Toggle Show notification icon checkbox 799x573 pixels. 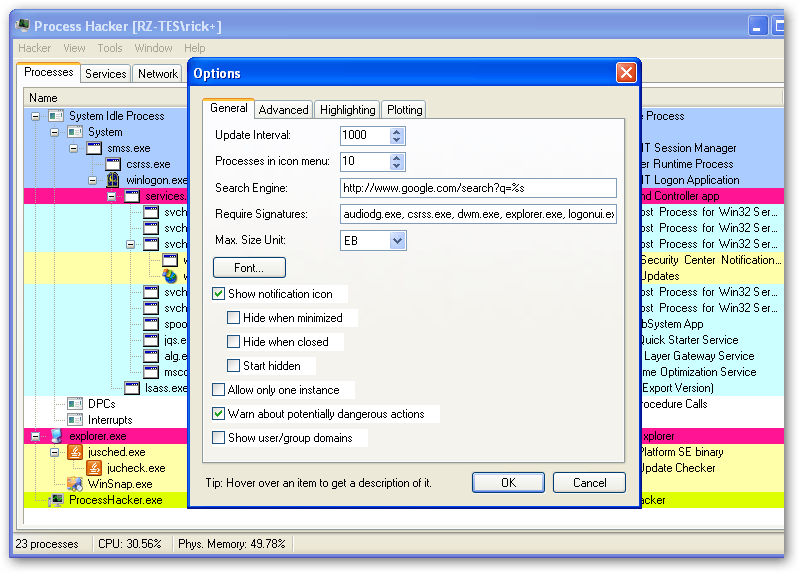219,294
